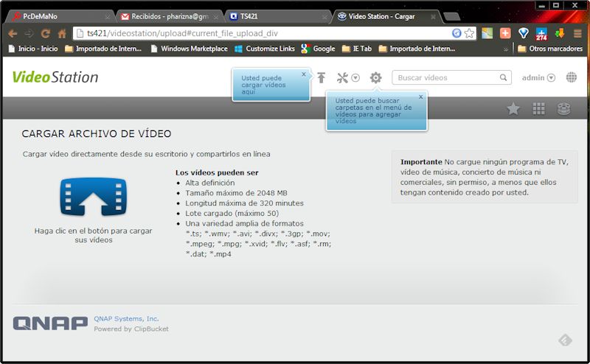Click the download arrow extension icon

560,33
